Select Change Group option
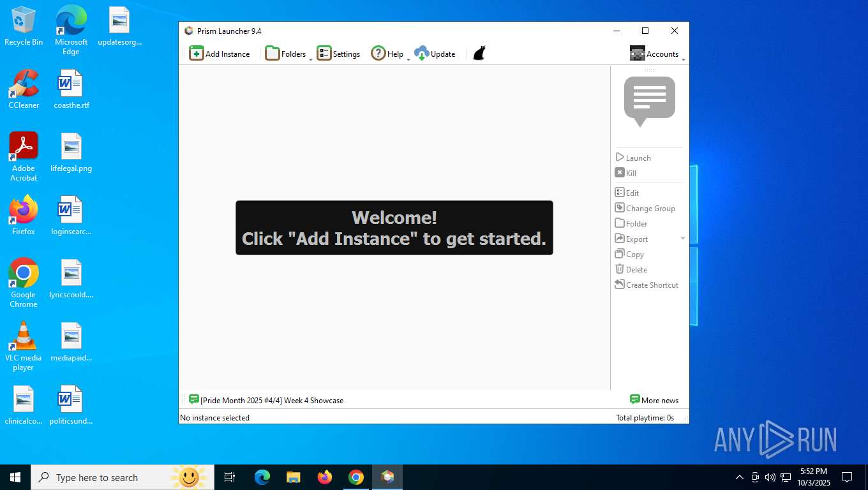Screen dimensions: 868x490 tap(645, 208)
